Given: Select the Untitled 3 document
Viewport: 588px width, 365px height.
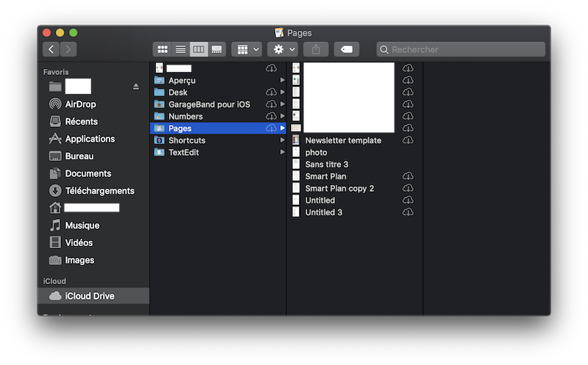Looking at the screenshot, I should click(x=323, y=212).
